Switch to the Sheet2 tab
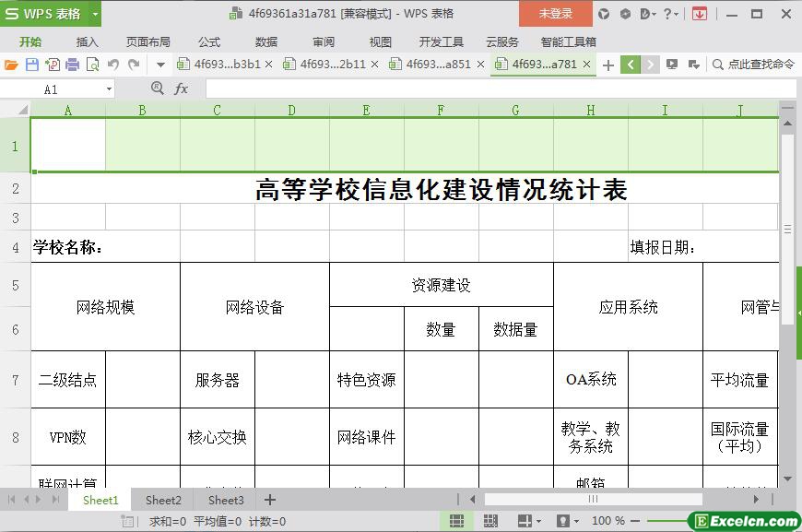 [163, 500]
